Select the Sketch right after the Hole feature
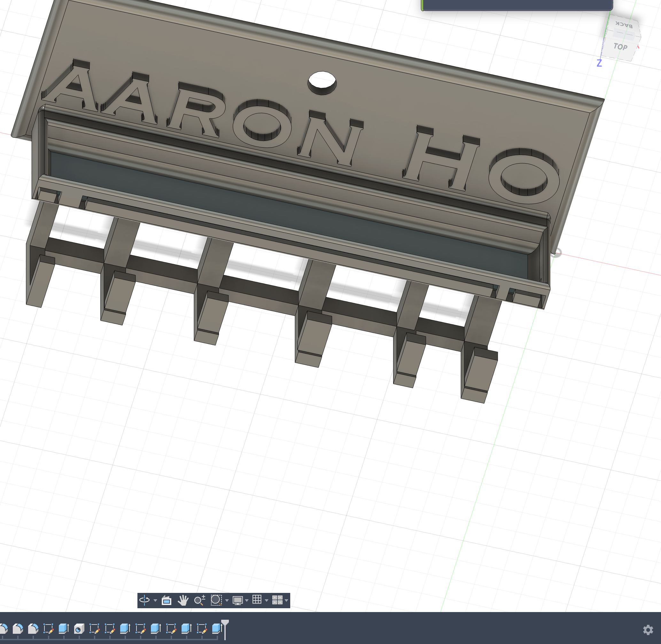661x644 pixels. 94,629
